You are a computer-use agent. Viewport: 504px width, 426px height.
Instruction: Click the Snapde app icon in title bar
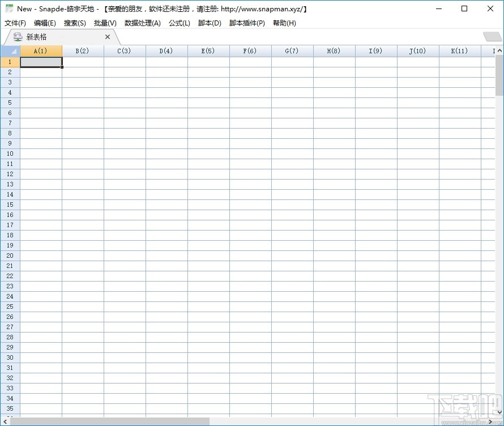9,8
